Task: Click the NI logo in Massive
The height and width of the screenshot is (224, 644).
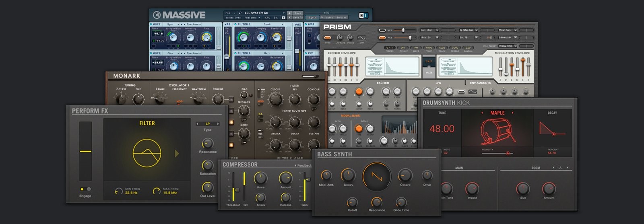Action: tap(363, 16)
